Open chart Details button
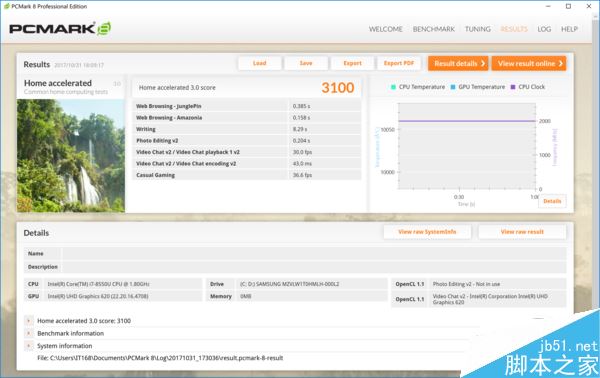The image size is (600, 378). click(x=552, y=201)
